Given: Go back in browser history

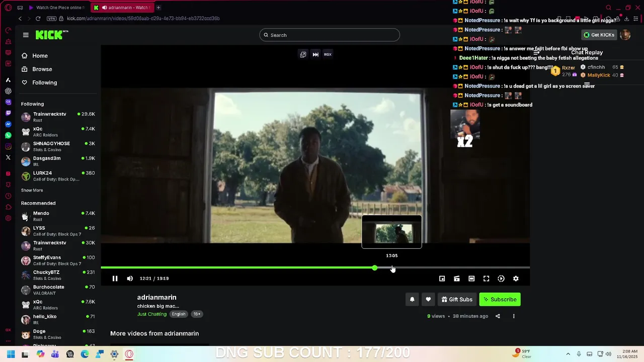Looking at the screenshot, I should coord(20,19).
